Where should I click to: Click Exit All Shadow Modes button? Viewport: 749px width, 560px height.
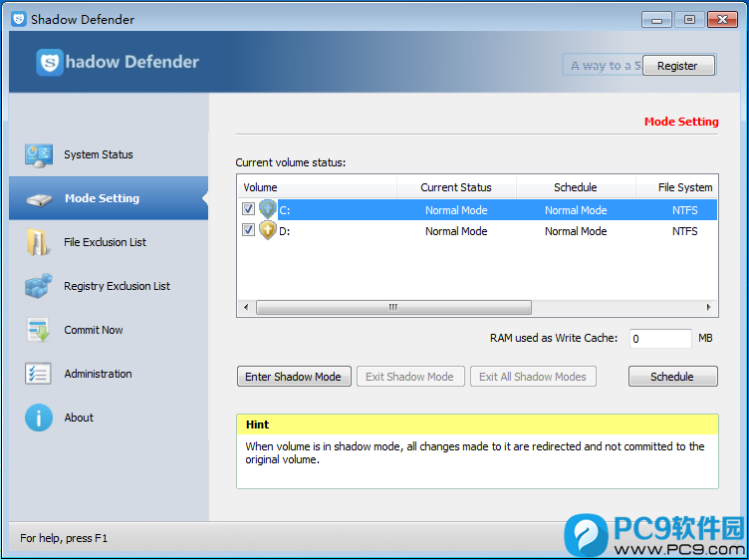[x=533, y=377]
